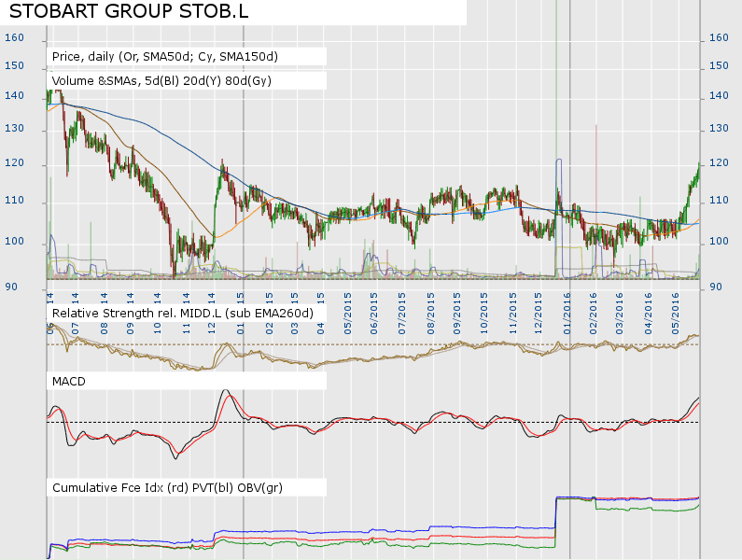Click the 140 value on right price axis
Viewport: 742px width, 560px height.
point(719,95)
